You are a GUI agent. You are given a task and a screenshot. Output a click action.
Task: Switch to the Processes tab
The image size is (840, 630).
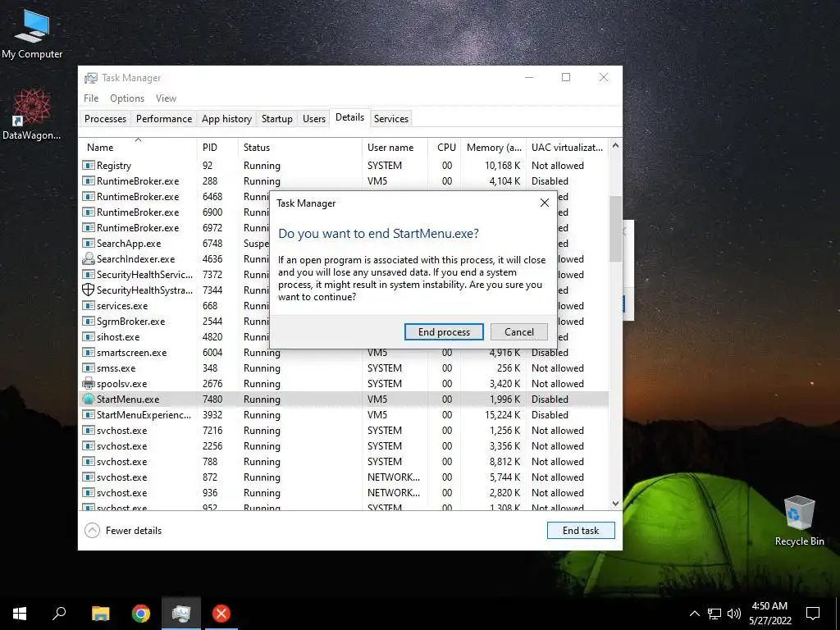click(x=105, y=119)
